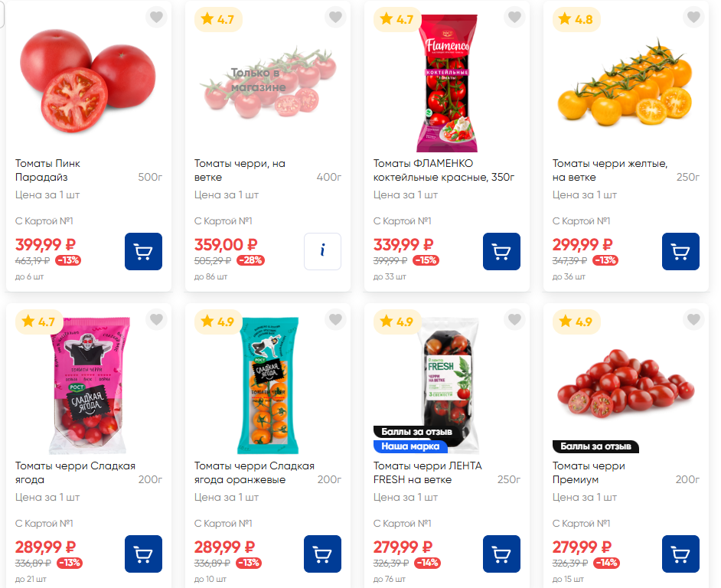The image size is (721, 588).
Task: Add Томаты черри Премиум to cart
Action: [x=680, y=554]
